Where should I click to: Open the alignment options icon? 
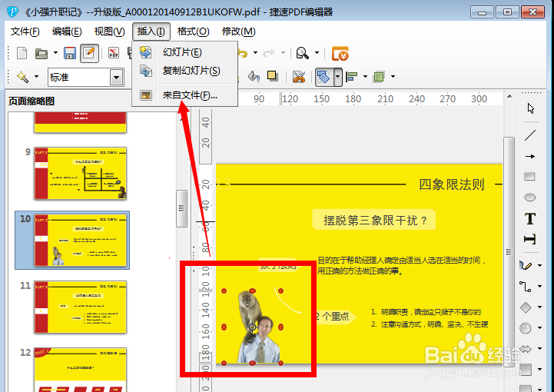pyautogui.click(x=352, y=77)
